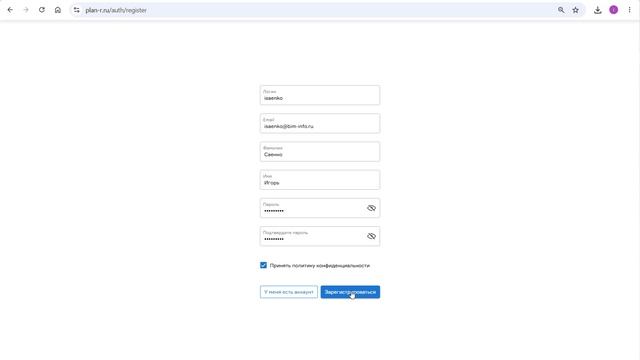Click the blue Зарегистрироваться button
This screenshot has width=640, height=360.
point(350,292)
